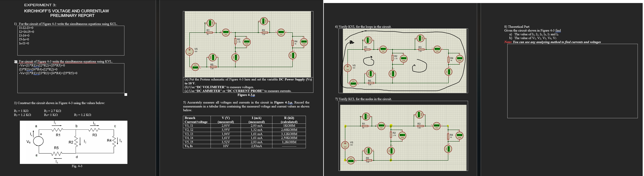Click the red "Note:" line about analysing methods
The height and width of the screenshot is (176, 644).
point(553,42)
